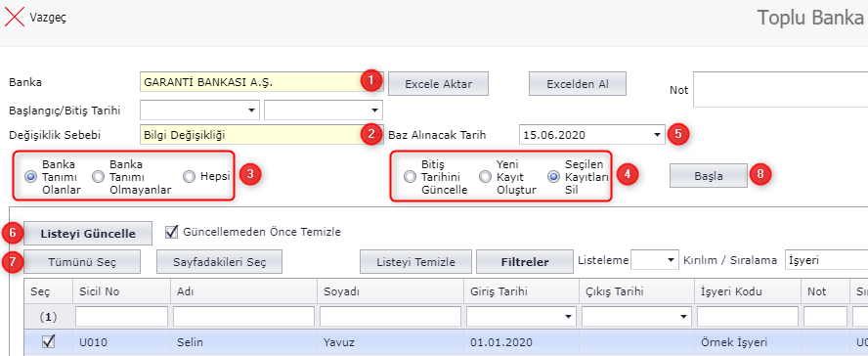Click the Listeyi Güncelle button
Screen dimensions: 868x356
[x=87, y=234]
